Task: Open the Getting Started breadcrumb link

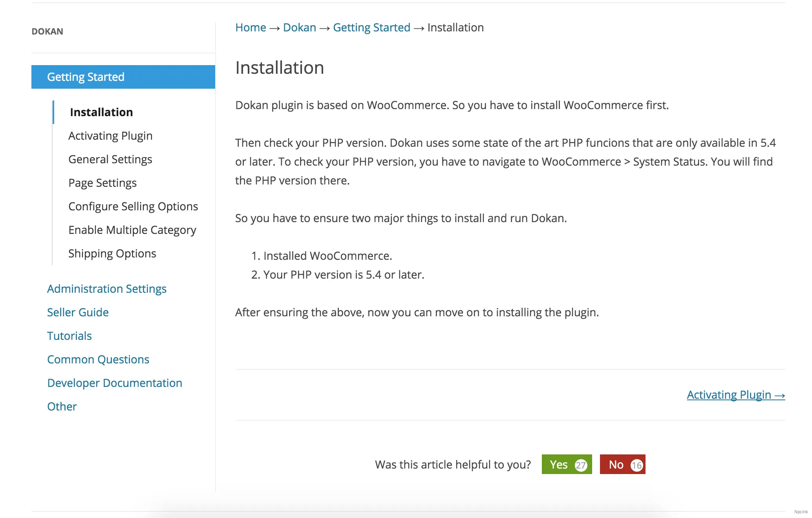Action: (x=371, y=27)
